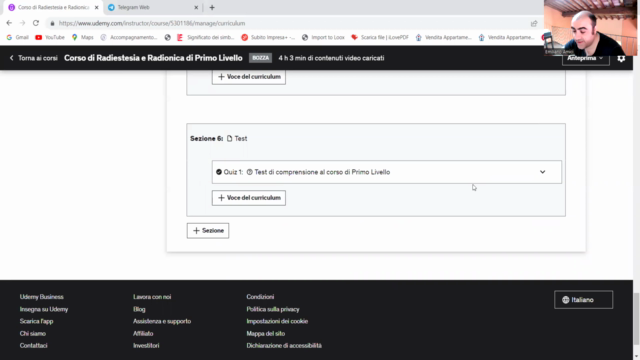Screen dimensions: 640x360
Task: Open Dichiarazione di accessibilità footer link
Action: pyautogui.click(x=284, y=345)
